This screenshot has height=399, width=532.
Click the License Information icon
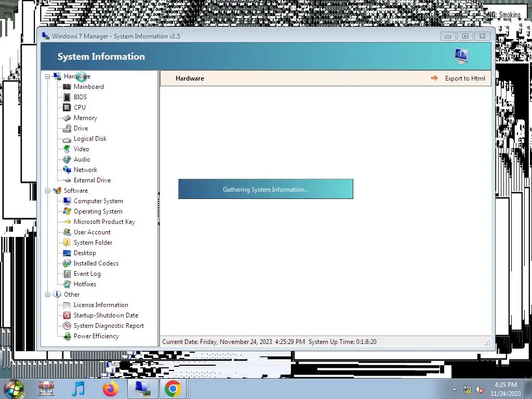[67, 305]
